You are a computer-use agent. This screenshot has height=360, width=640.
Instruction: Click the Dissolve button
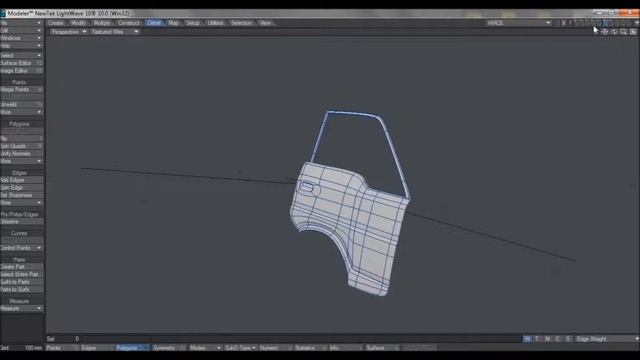tap(22, 222)
